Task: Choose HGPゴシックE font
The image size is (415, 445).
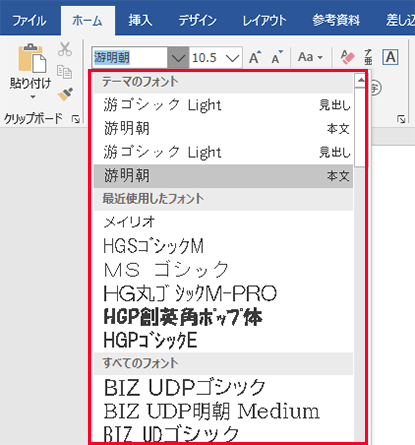Action: [223, 340]
